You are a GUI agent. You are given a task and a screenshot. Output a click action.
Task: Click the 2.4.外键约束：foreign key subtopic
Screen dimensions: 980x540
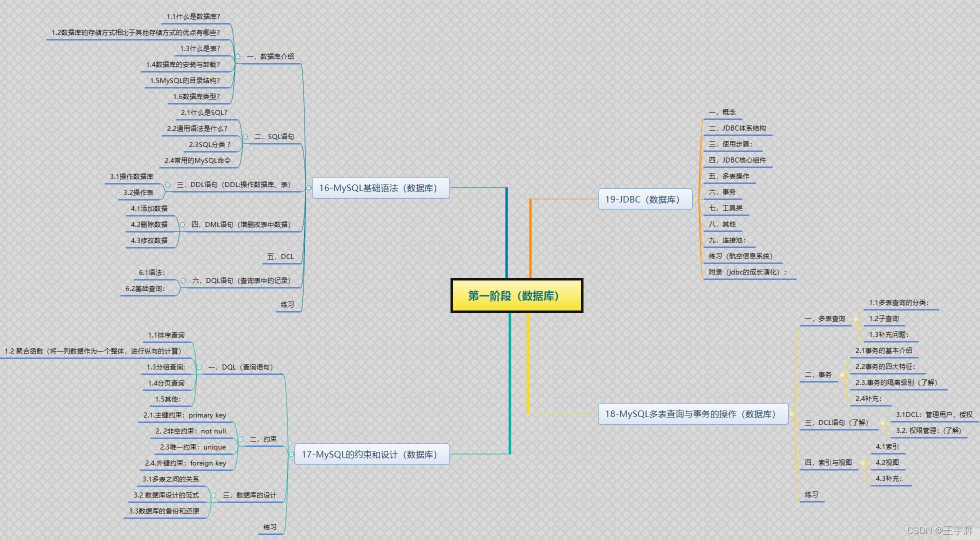click(185, 463)
